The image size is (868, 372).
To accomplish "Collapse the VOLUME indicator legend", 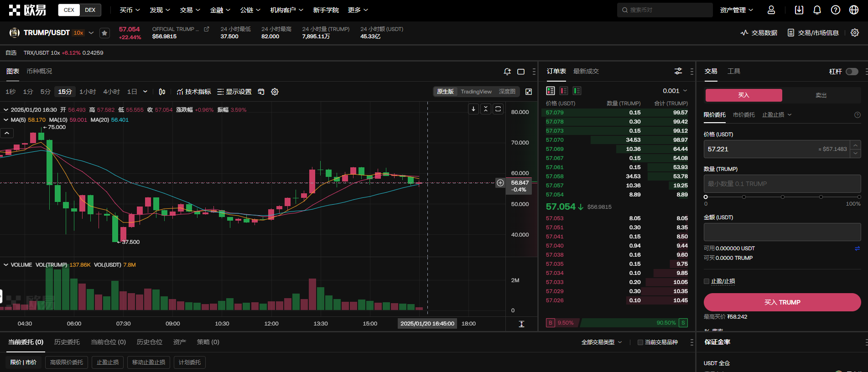I will coord(6,265).
